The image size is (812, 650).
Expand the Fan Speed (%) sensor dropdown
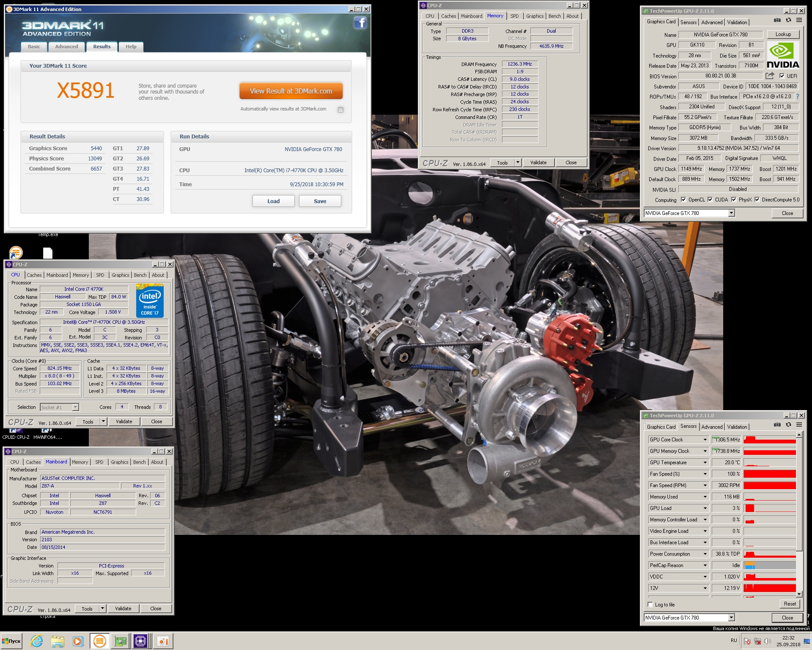click(x=705, y=474)
